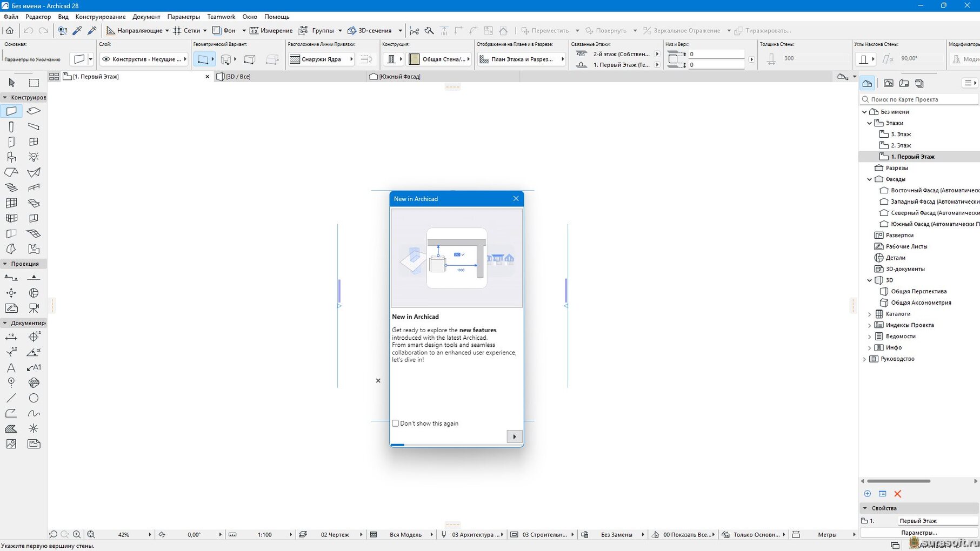Screen dimensions: 980x551
Task: Collapse the Свойства panel section
Action: coord(865,508)
